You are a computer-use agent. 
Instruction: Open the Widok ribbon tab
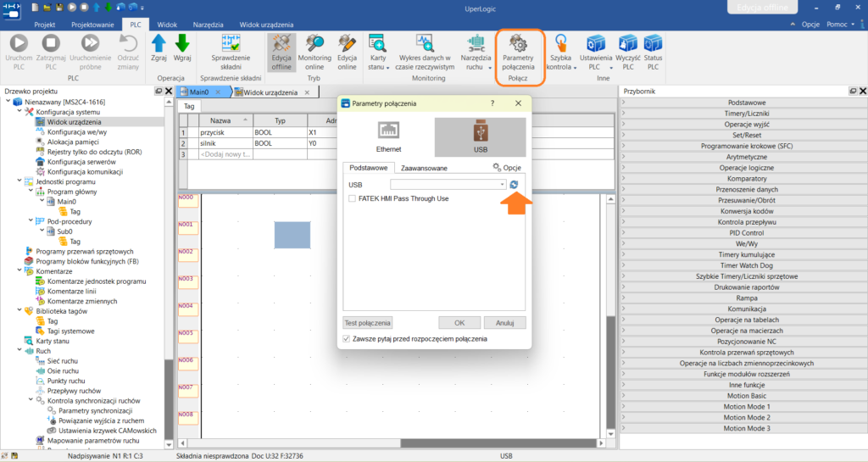(x=167, y=25)
